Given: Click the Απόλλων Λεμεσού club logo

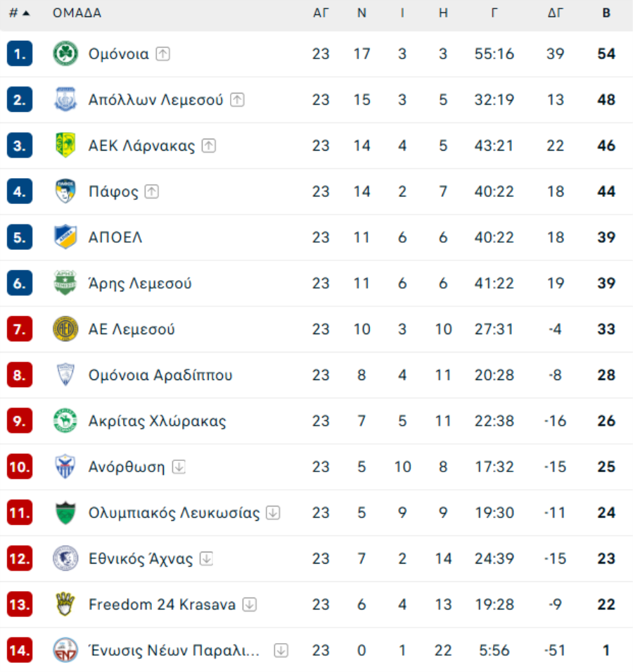Looking at the screenshot, I should (x=65, y=100).
